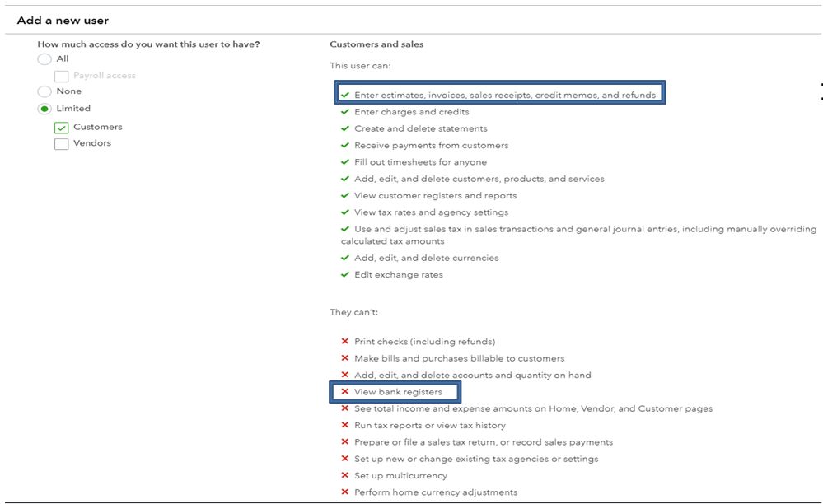Select the All access radio button

coord(44,59)
